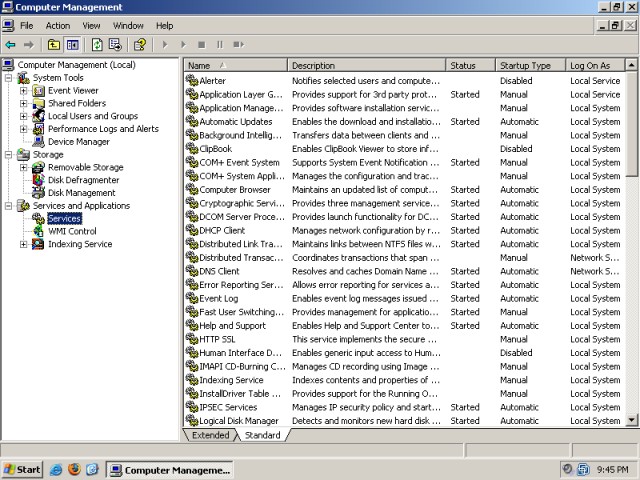The width and height of the screenshot is (640, 480).
Task: Expand the Indexing Service tree node
Action: [24, 244]
